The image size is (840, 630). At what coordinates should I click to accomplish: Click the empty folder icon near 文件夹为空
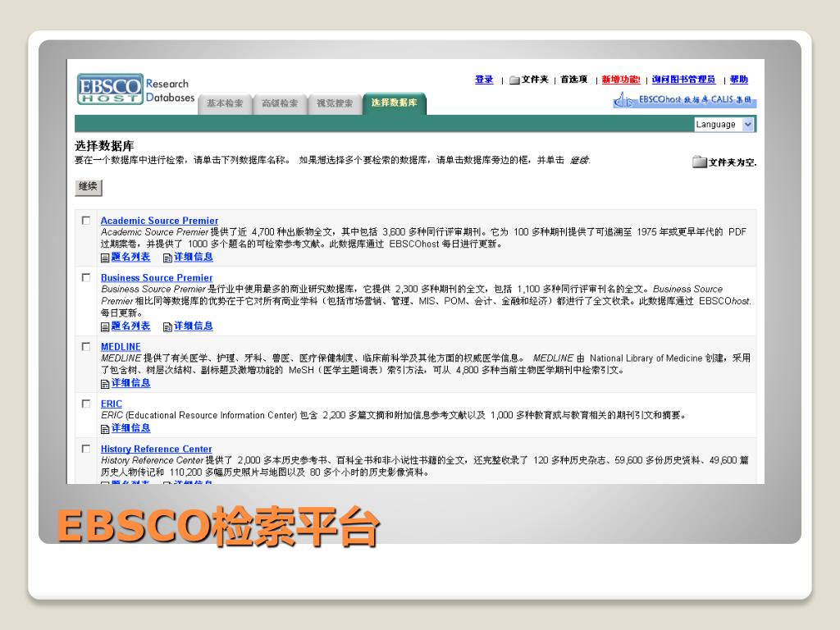point(699,162)
